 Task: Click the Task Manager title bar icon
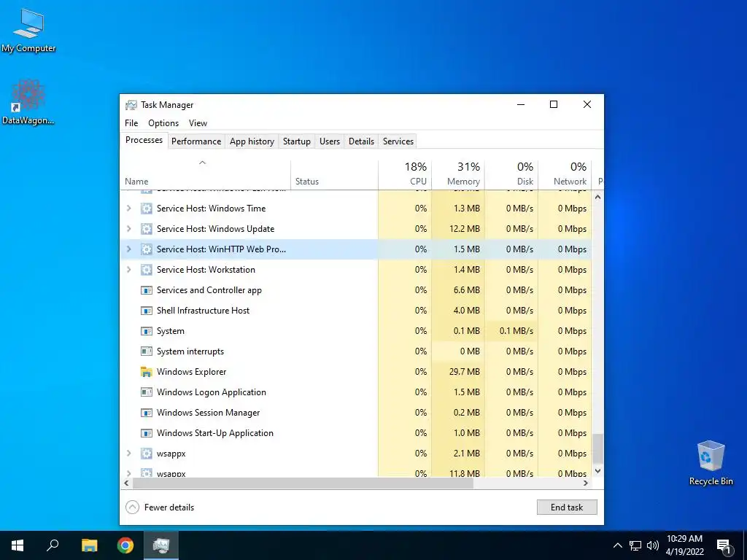(131, 105)
